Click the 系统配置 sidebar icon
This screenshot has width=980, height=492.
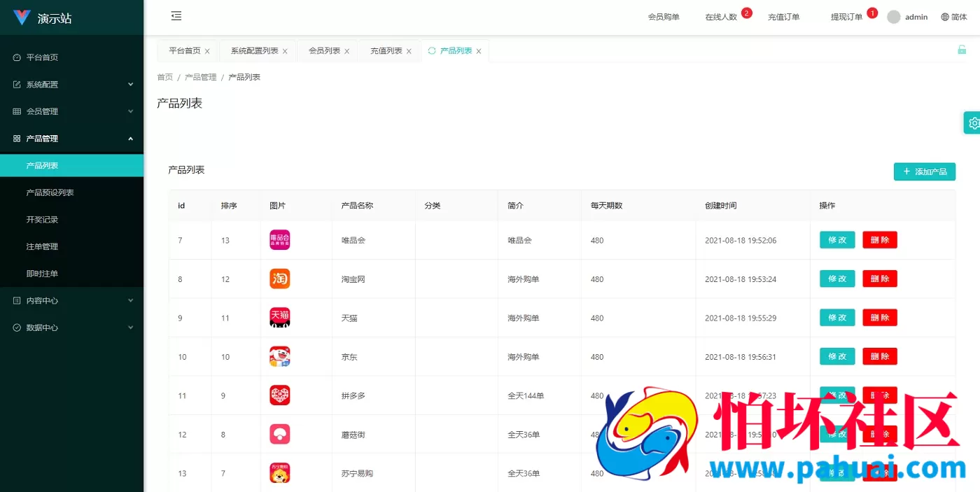coord(17,85)
